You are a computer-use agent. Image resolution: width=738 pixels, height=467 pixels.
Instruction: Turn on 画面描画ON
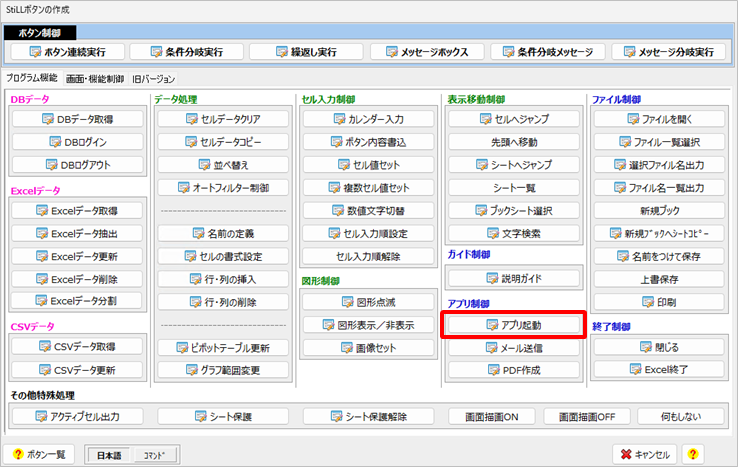point(483,416)
